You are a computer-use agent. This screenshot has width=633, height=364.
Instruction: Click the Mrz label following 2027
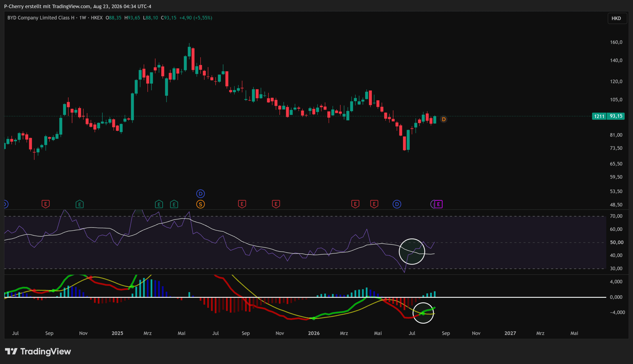[x=540, y=333]
